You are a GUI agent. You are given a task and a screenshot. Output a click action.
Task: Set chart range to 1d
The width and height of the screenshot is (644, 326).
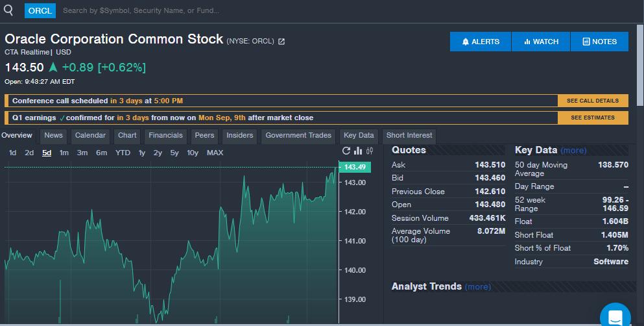[13, 153]
